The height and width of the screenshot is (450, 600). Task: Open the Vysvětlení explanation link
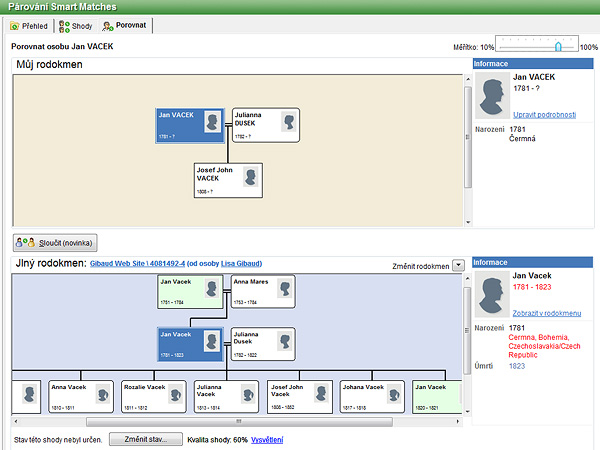[267, 440]
